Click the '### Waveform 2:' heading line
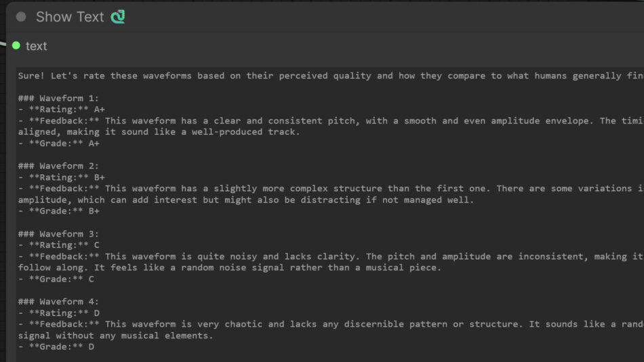This screenshot has width=644, height=362. tap(58, 166)
